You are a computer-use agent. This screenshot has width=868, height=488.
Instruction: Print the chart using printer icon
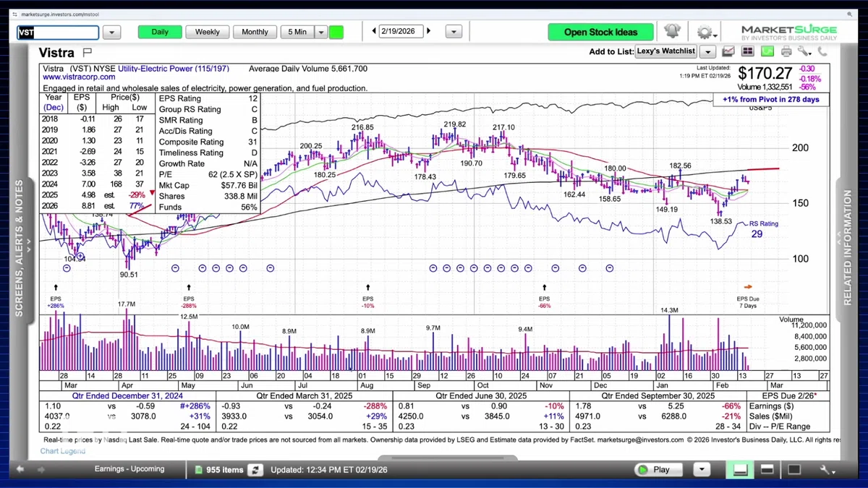tap(786, 52)
